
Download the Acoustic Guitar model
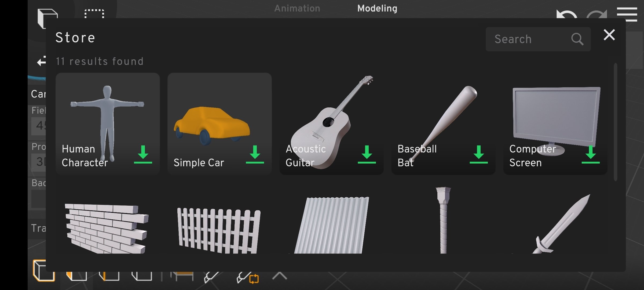click(367, 155)
